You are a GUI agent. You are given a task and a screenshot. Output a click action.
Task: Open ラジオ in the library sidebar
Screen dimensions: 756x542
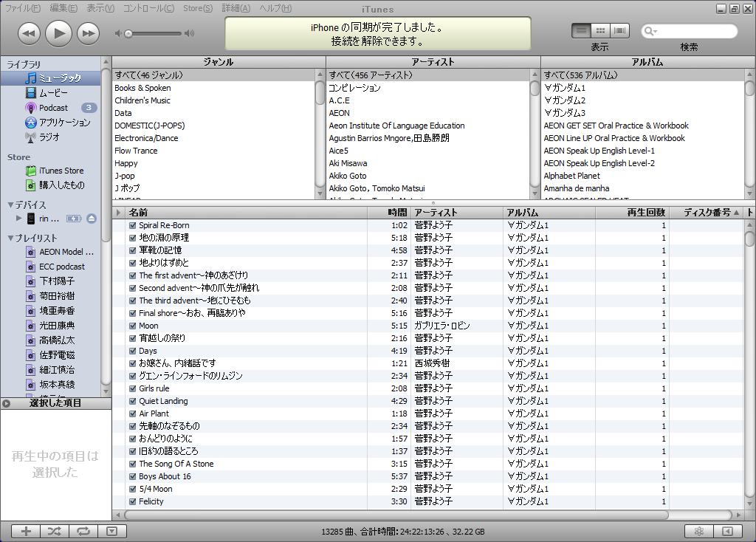pos(51,137)
